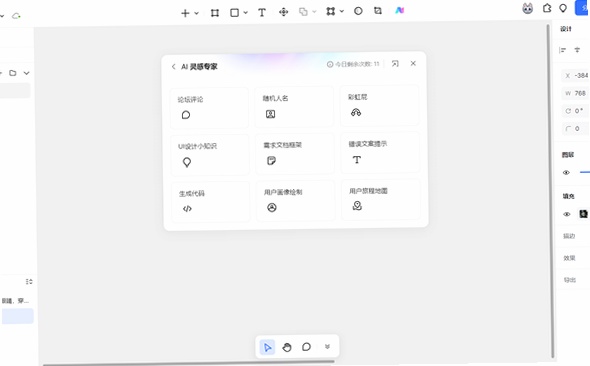Click the corner radius field showing 0
The height and width of the screenshot is (366, 590).
click(x=576, y=129)
